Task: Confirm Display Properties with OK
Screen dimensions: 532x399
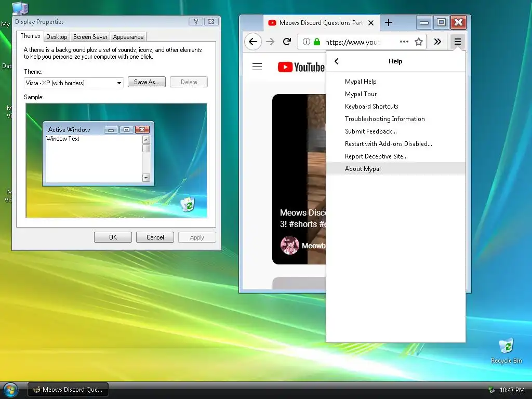Action: click(x=113, y=237)
